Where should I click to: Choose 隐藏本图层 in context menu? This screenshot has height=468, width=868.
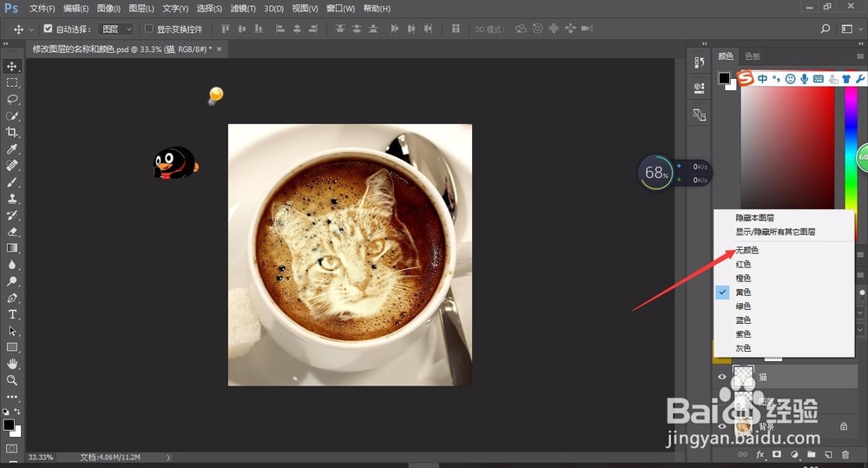[x=754, y=218]
